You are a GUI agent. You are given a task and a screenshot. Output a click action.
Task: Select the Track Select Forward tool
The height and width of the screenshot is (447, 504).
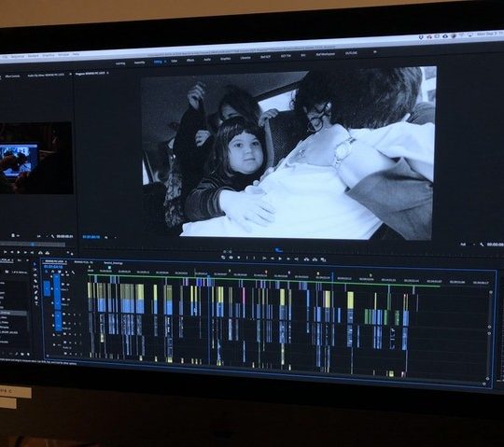(x=35, y=270)
